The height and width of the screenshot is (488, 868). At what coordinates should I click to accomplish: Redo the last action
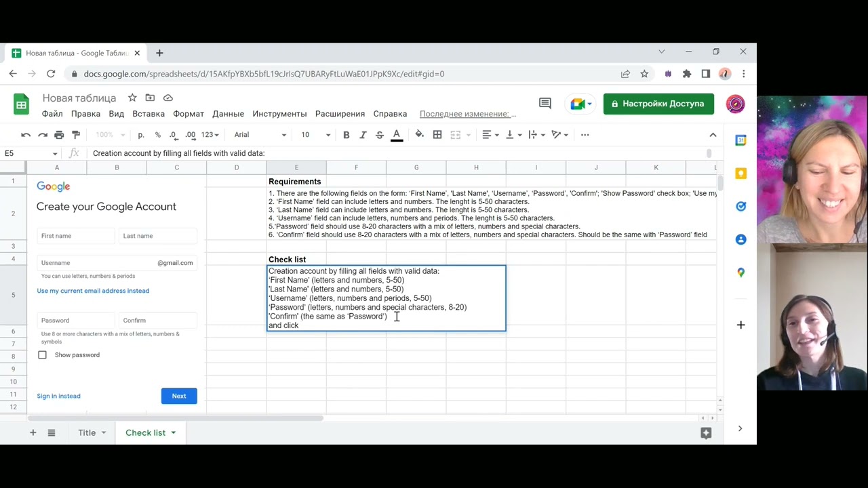[x=43, y=135]
